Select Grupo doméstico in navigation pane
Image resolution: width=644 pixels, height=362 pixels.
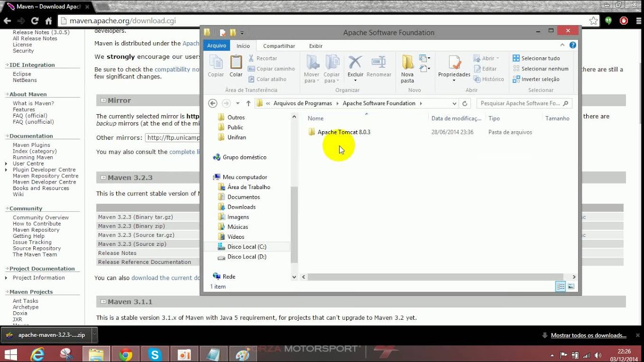pyautogui.click(x=245, y=157)
